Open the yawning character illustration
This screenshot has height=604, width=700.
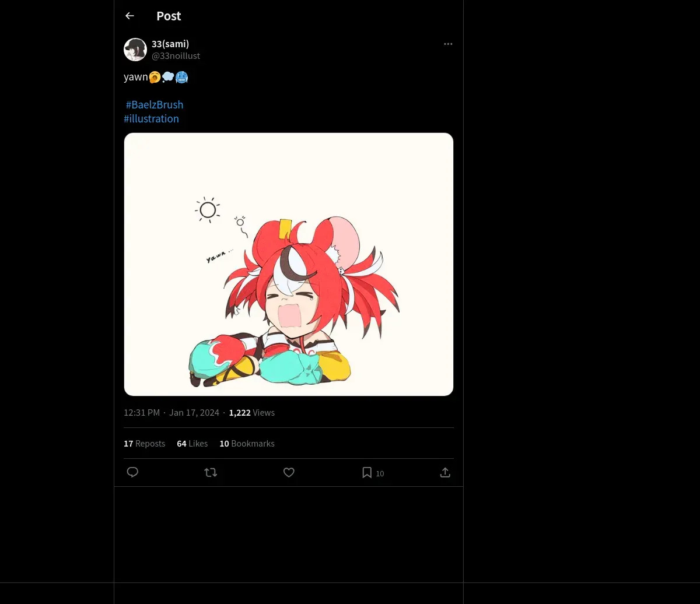pyautogui.click(x=289, y=265)
